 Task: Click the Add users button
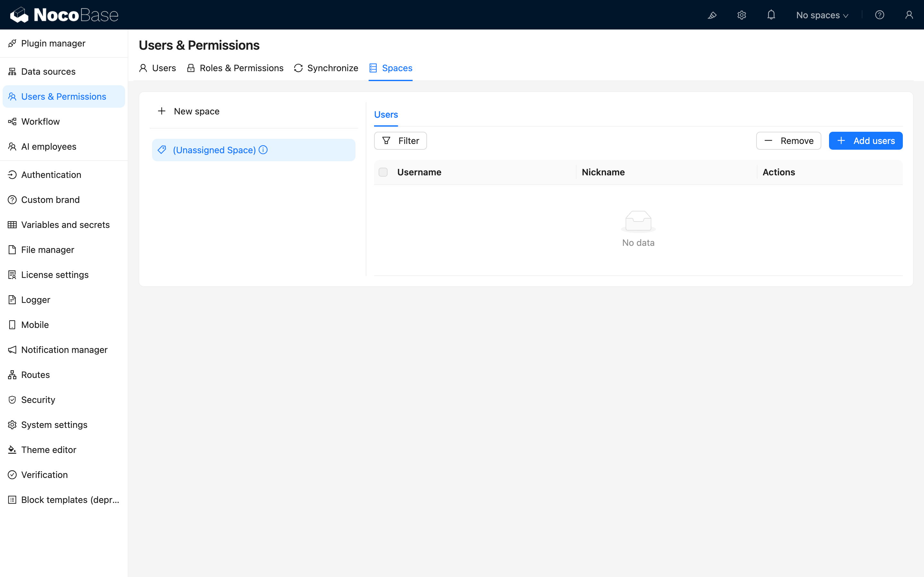tap(865, 141)
